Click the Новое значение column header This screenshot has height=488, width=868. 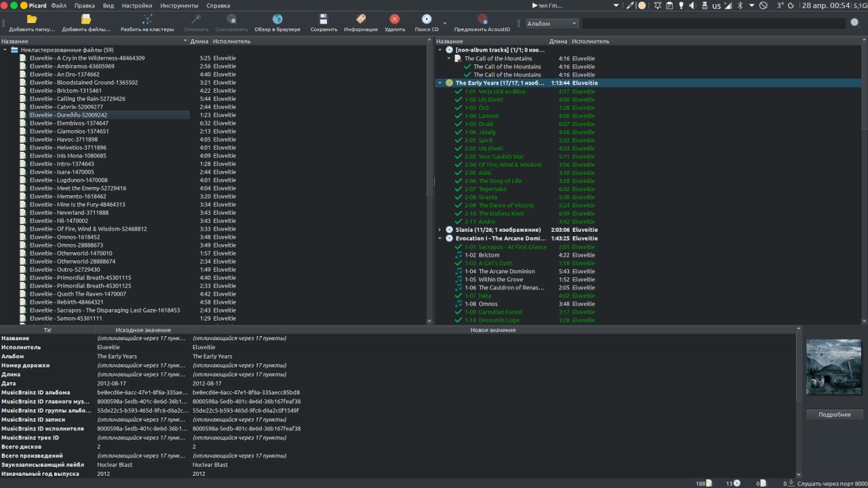click(x=493, y=330)
